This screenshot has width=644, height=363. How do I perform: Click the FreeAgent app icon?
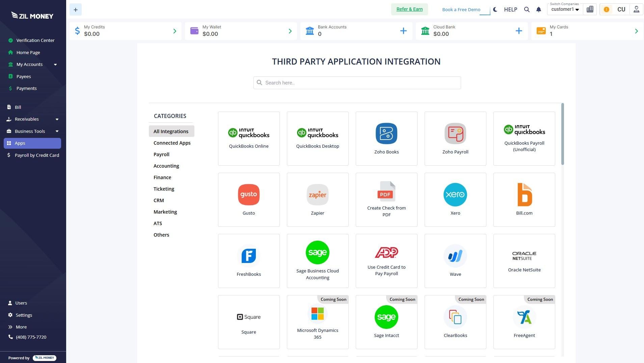(x=524, y=317)
